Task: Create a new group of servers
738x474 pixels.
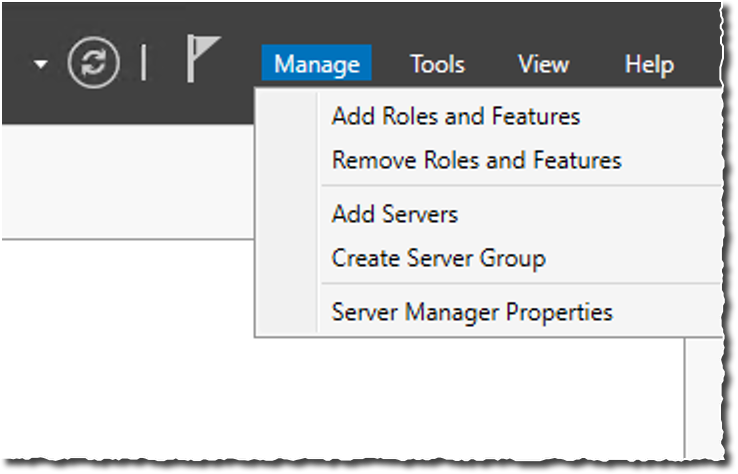Action: 438,258
